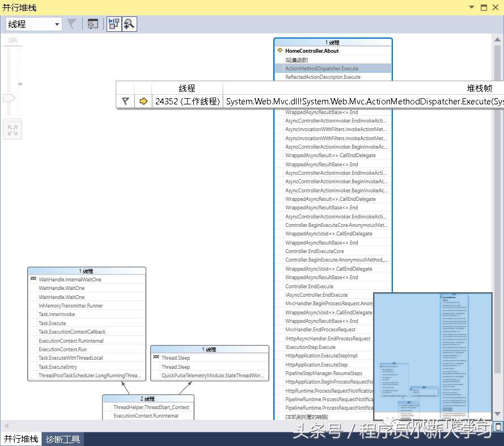The image size is (504, 446).
Task: Click the yellow arrow next to HomeController.About
Action: point(279,50)
